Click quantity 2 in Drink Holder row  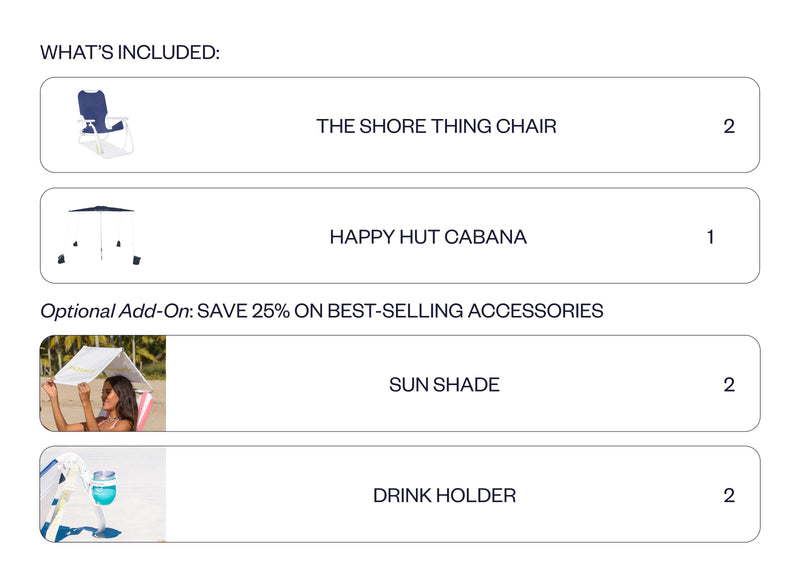[x=729, y=495]
